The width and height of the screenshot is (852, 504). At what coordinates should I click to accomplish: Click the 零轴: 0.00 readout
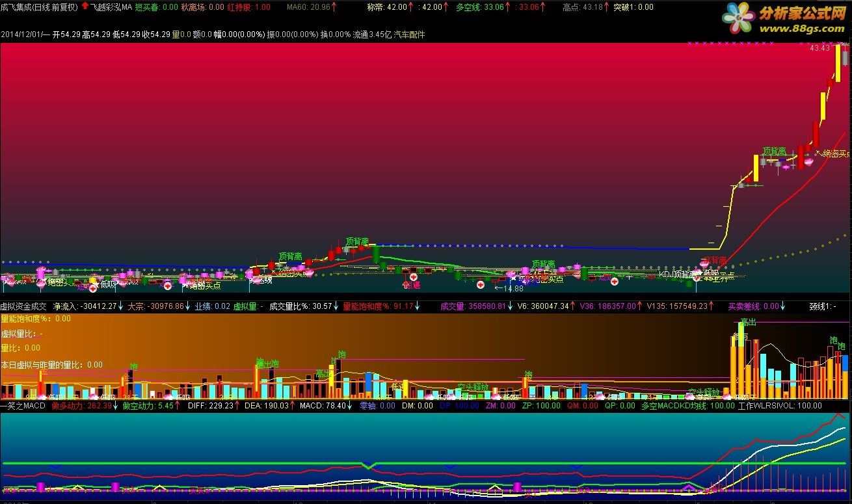tap(377, 406)
